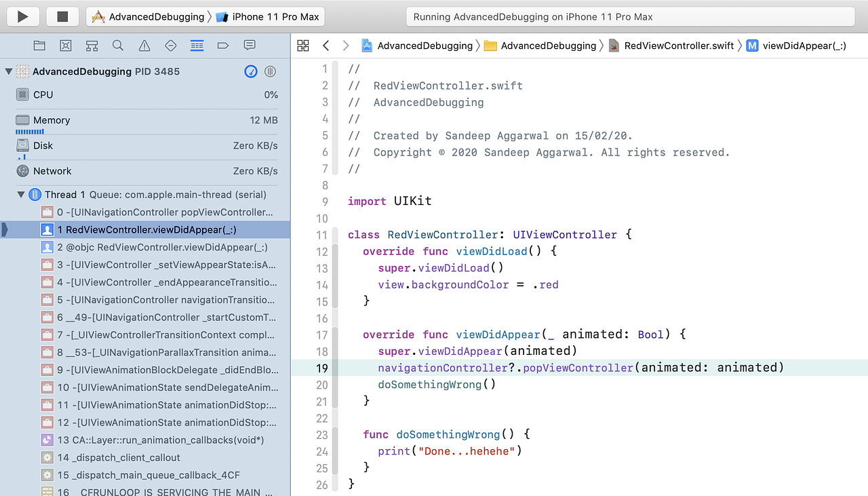
Task: Pause the Thread 1 execution indicator
Action: [35, 194]
